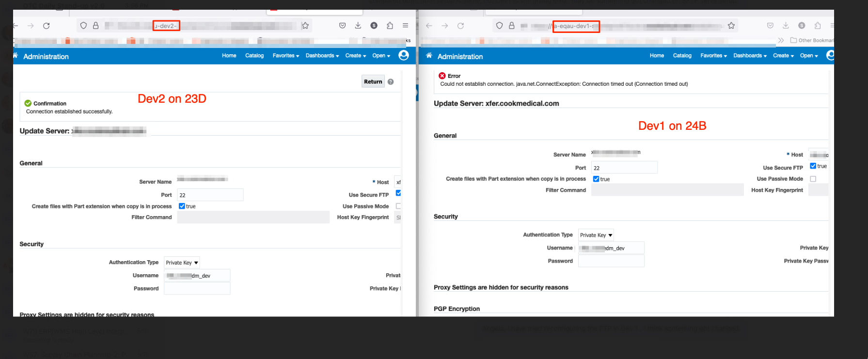Click Username field in right window
Viewport: 868px width, 359px height.
point(611,248)
